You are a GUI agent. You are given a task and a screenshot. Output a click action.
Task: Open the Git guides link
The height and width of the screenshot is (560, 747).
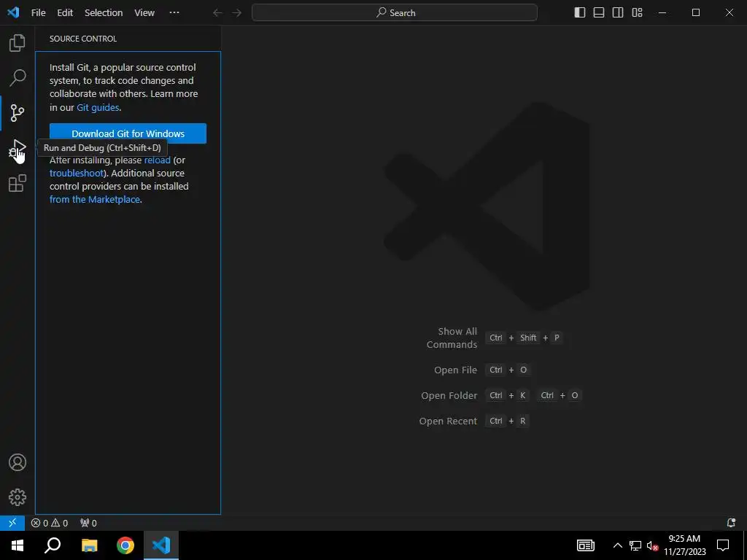98,107
